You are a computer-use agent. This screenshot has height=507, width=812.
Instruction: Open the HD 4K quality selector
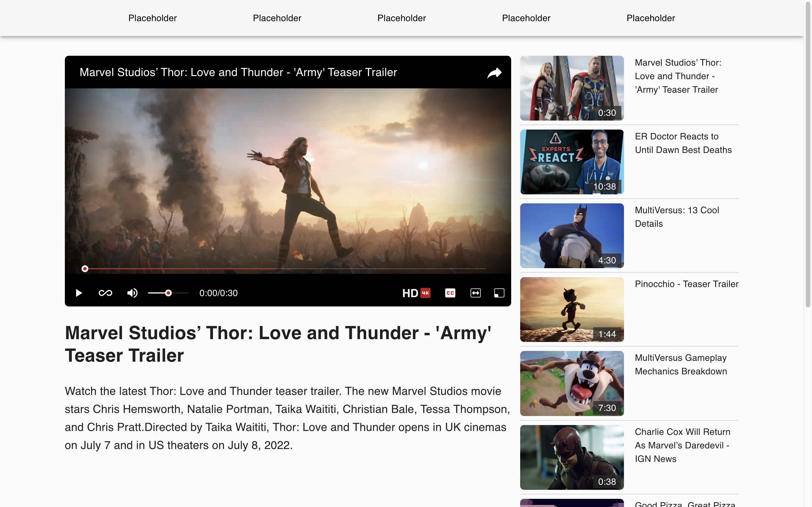coord(416,293)
